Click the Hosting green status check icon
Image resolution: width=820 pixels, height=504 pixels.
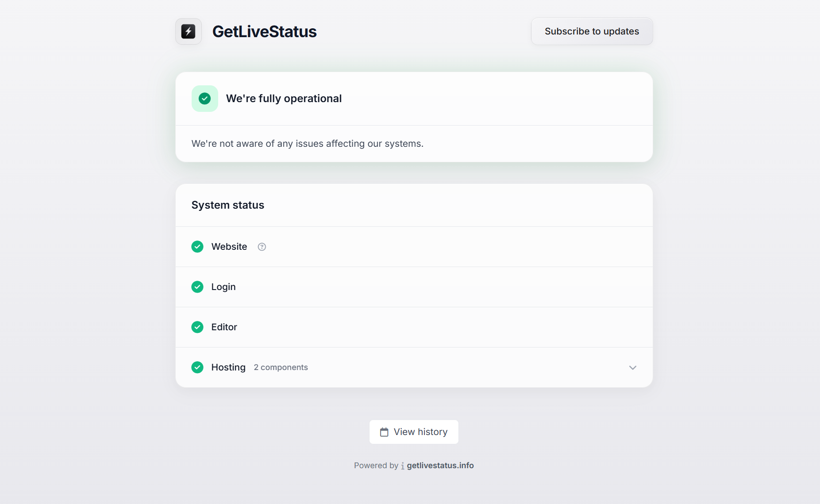pyautogui.click(x=197, y=367)
